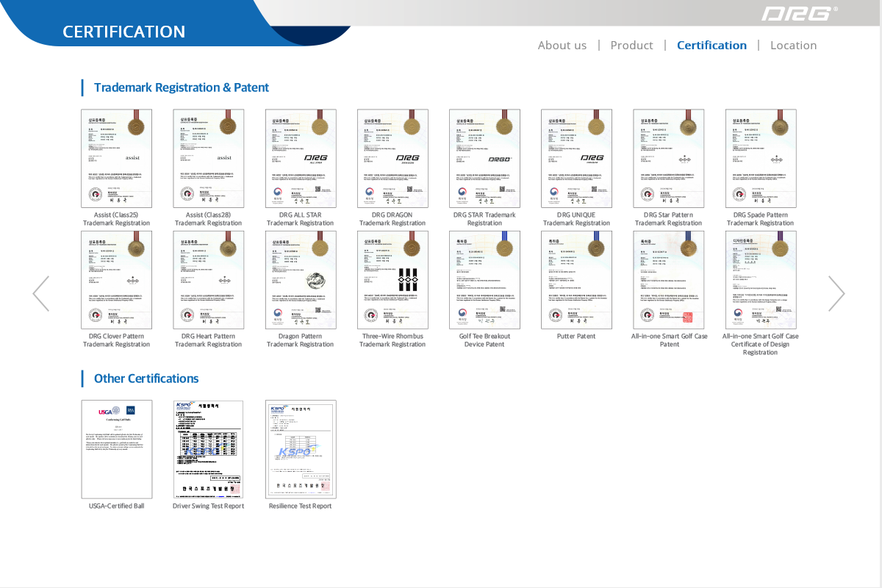The height and width of the screenshot is (588, 882).
Task: Click the 'Three-Wire Rhombus' caption text
Action: pos(392,336)
